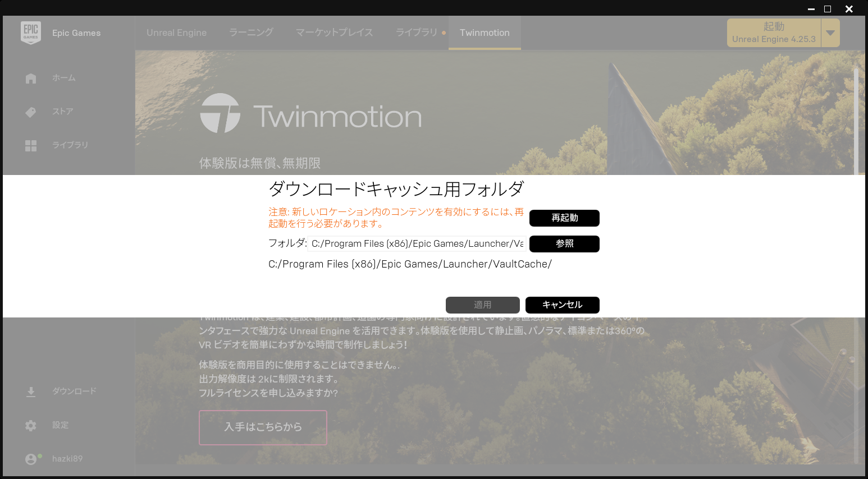Launch Unreal Engine 4.25.3 with 起動 button
Screen dimensions: 868x479
click(x=774, y=33)
